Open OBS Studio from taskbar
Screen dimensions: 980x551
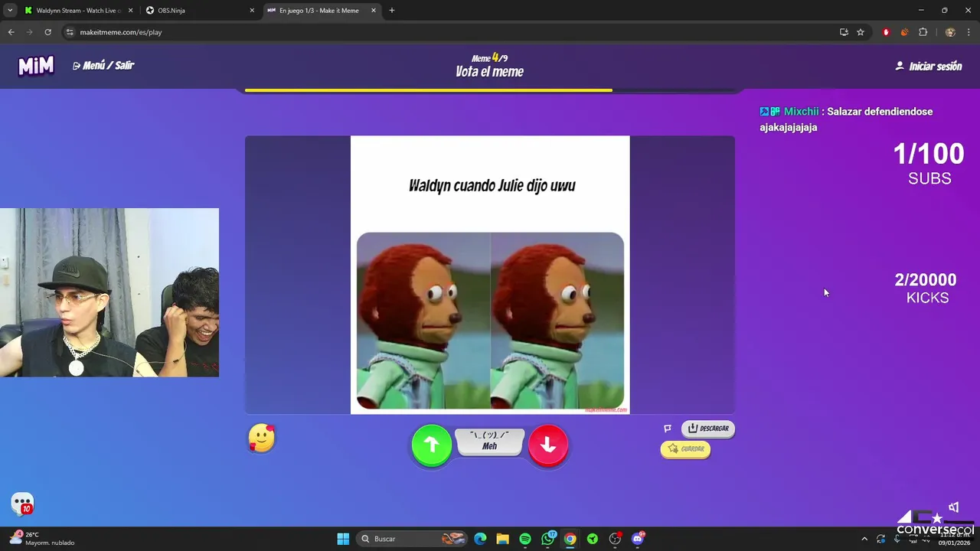[615, 539]
